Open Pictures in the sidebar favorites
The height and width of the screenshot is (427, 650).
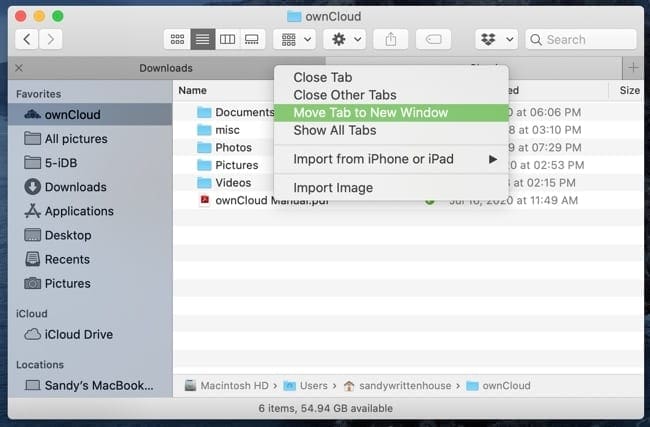[90, 284]
